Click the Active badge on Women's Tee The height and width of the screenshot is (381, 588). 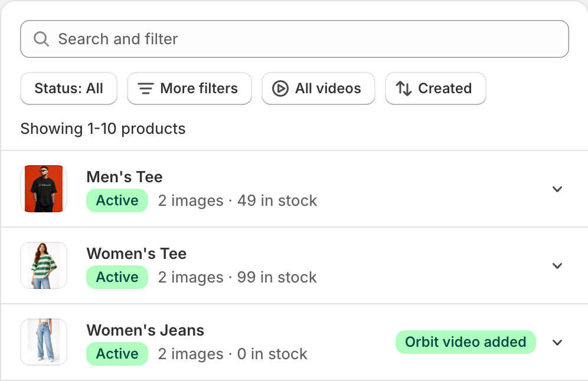[x=117, y=277]
